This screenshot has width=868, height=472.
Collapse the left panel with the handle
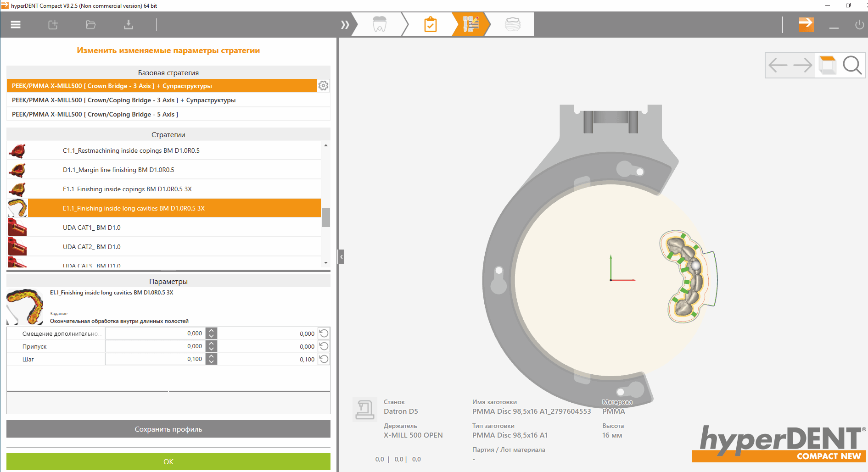click(x=341, y=256)
